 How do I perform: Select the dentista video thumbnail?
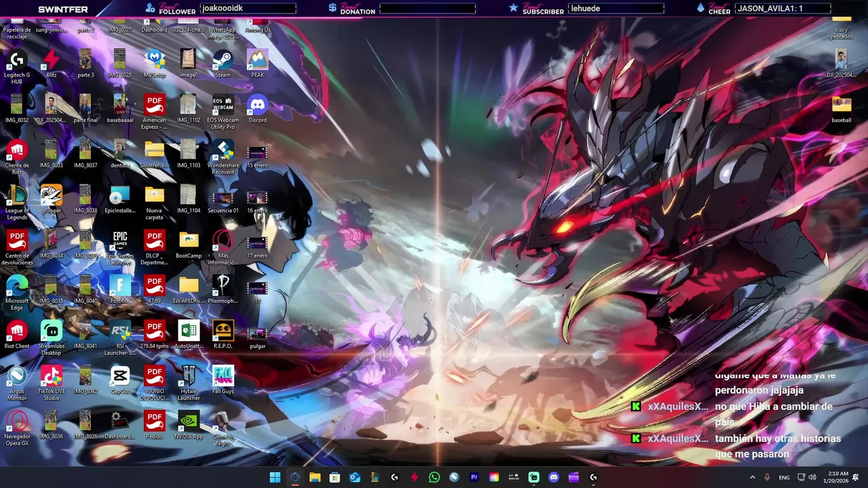tap(120, 155)
